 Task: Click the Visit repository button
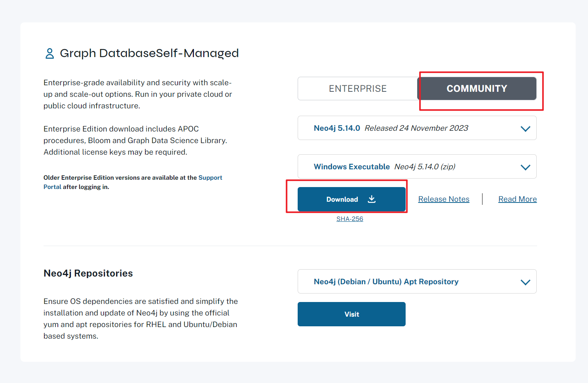[352, 314]
